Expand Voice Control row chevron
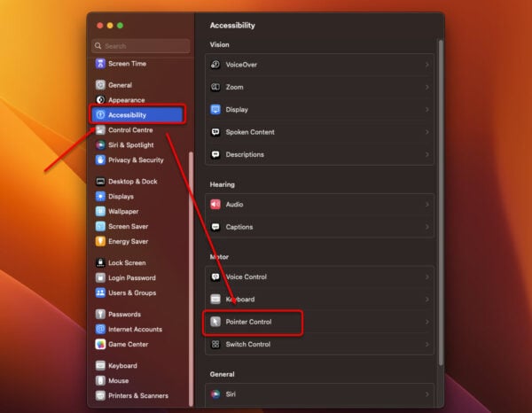 [x=427, y=277]
